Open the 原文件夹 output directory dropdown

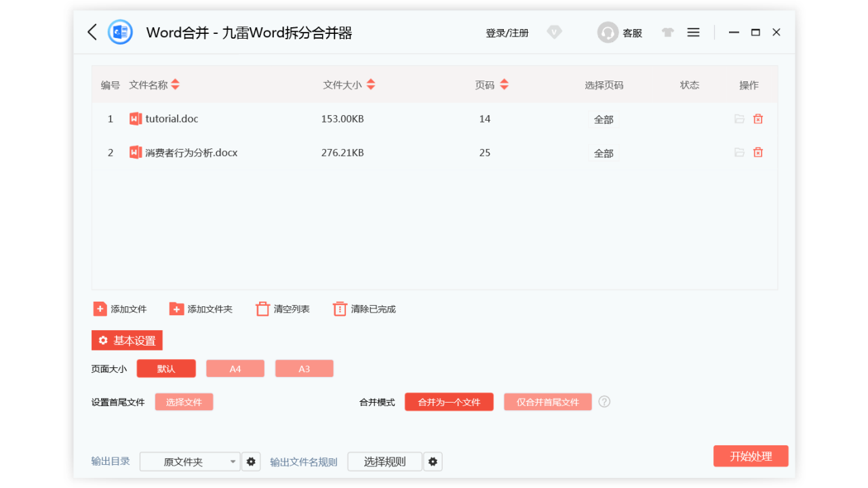click(x=190, y=461)
